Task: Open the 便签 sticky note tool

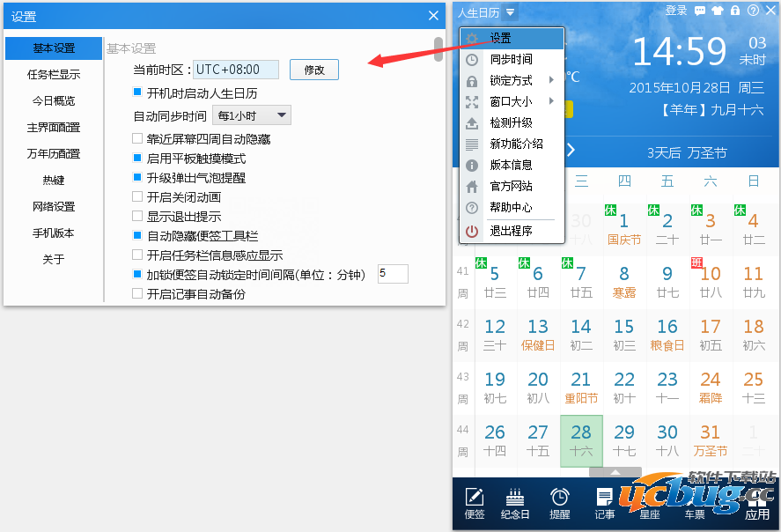Action: tap(475, 503)
